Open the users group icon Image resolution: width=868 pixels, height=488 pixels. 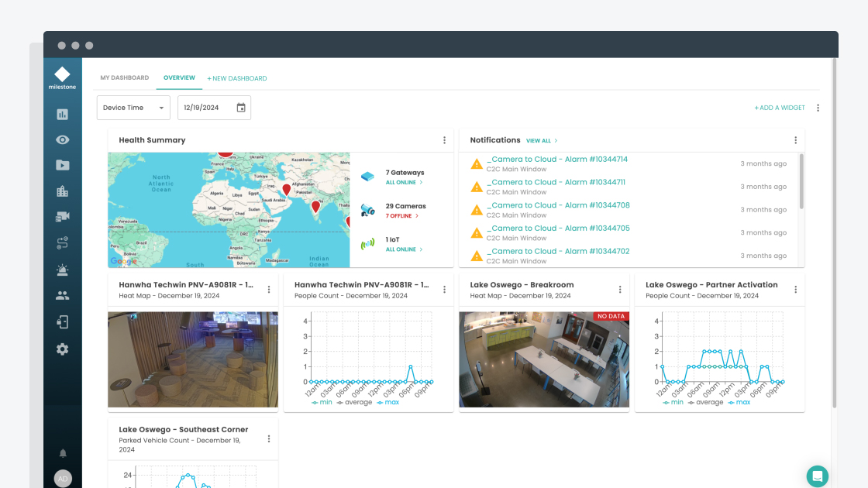point(63,296)
